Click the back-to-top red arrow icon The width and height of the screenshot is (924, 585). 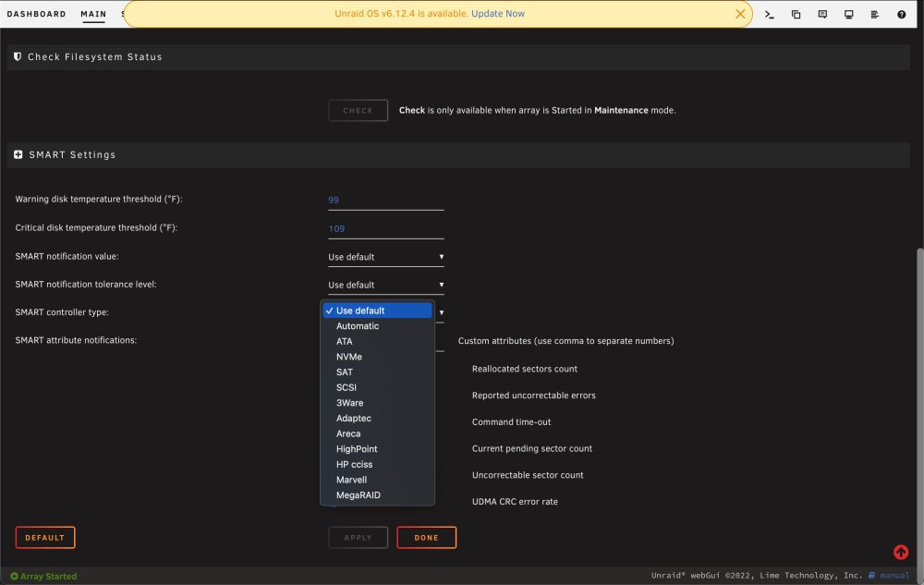click(900, 552)
